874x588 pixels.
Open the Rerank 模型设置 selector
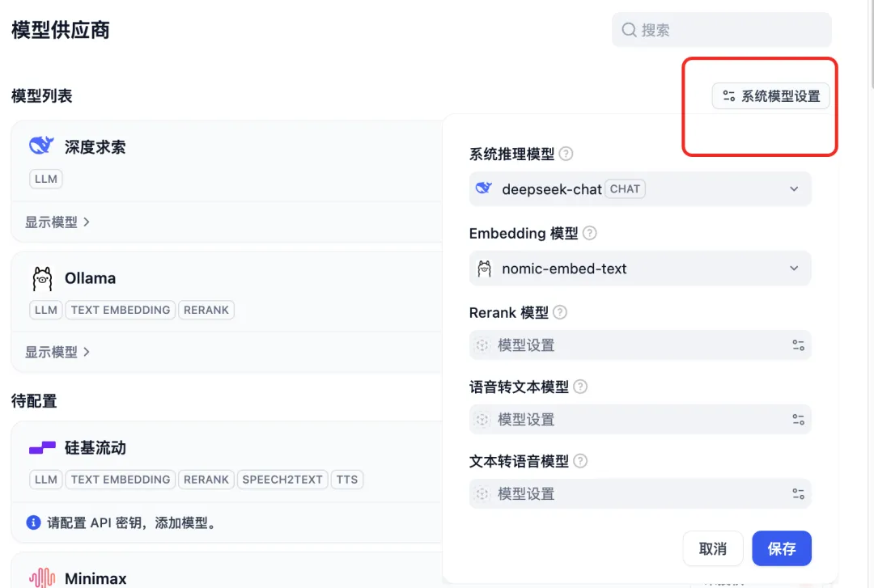[640, 345]
